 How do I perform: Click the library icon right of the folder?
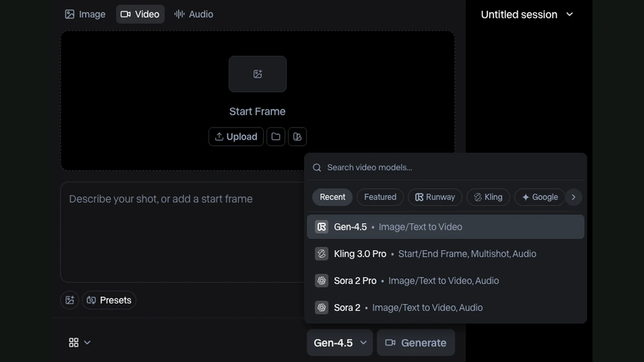297,136
